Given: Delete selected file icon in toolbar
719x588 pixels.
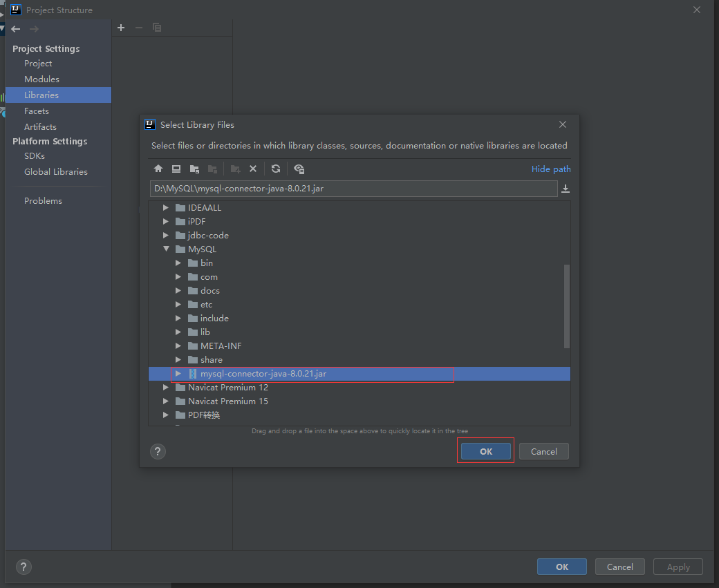Looking at the screenshot, I should [253, 169].
